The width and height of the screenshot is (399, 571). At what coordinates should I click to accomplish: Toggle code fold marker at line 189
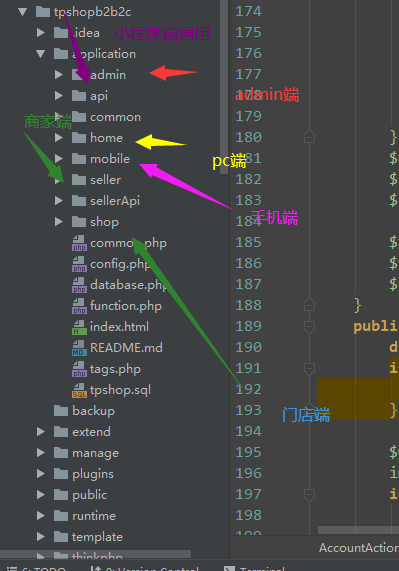(x=309, y=327)
